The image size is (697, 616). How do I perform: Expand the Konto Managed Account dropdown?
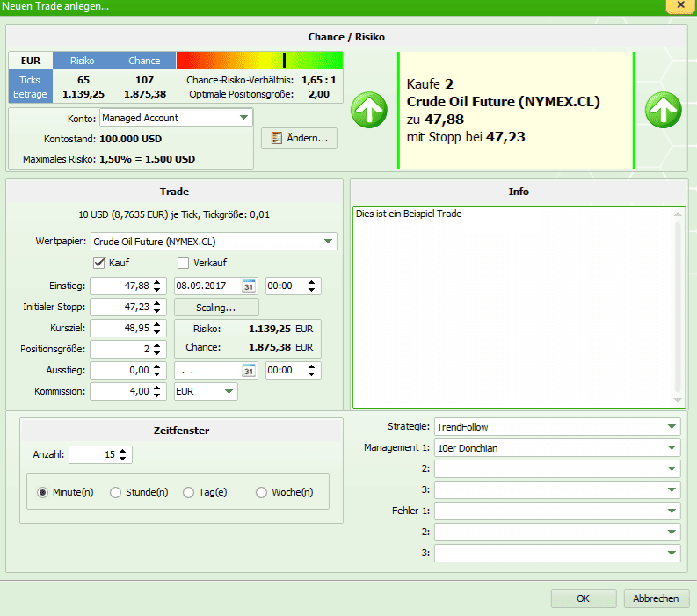(x=243, y=118)
